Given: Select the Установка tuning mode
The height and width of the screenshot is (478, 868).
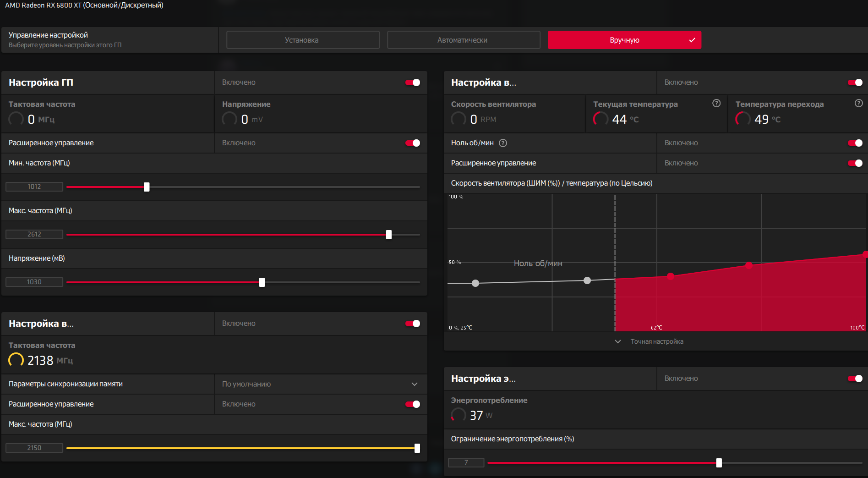Looking at the screenshot, I should (x=303, y=40).
